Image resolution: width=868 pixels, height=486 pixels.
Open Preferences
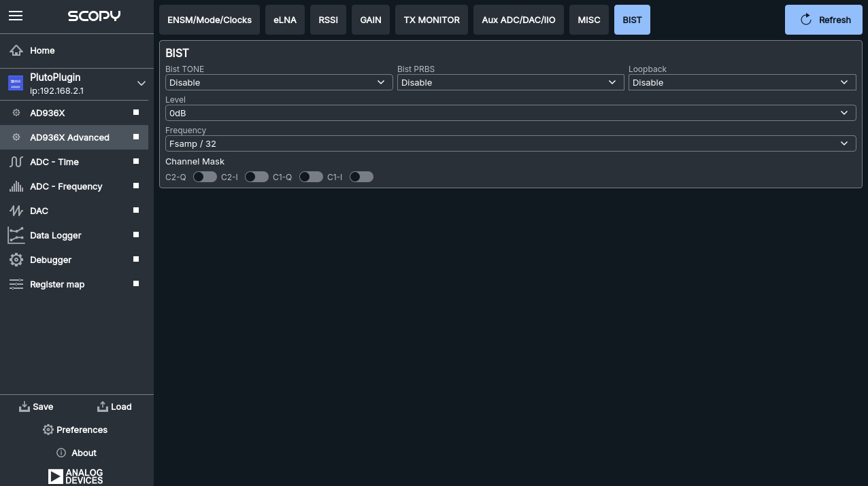coord(76,430)
